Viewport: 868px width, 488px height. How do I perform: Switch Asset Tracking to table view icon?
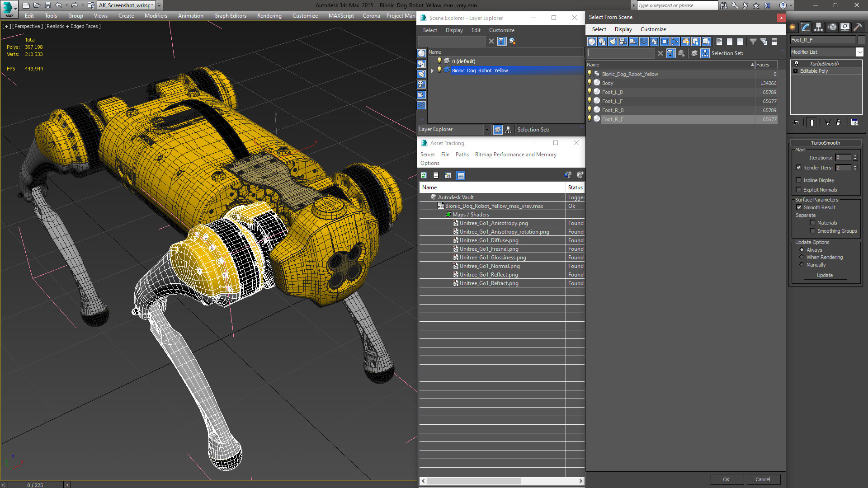click(x=460, y=175)
